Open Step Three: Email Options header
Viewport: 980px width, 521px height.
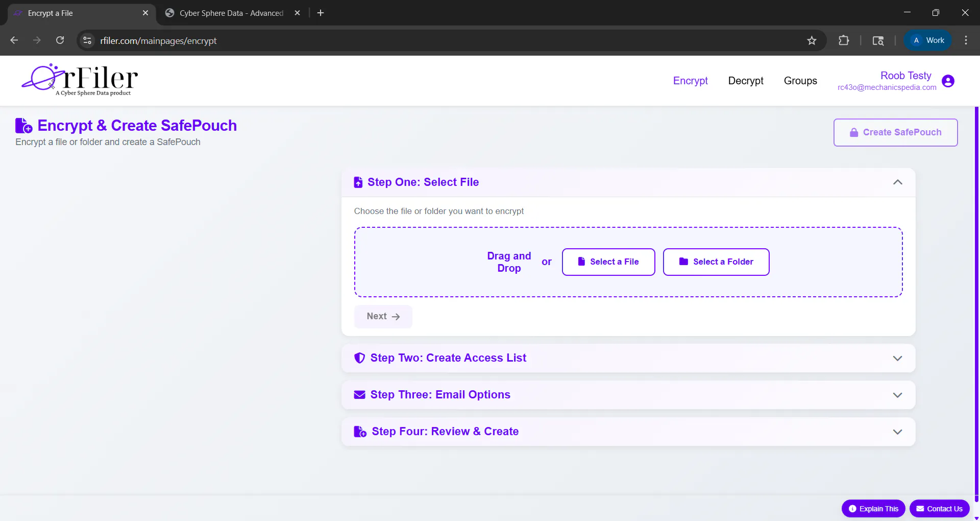tap(628, 395)
